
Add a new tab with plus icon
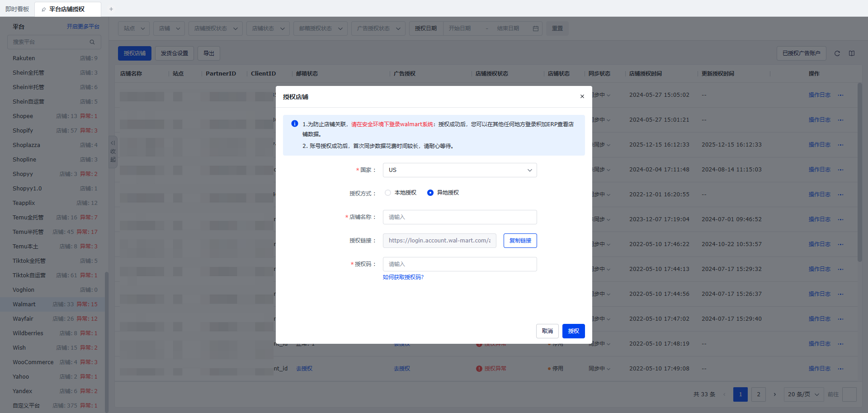click(x=111, y=9)
